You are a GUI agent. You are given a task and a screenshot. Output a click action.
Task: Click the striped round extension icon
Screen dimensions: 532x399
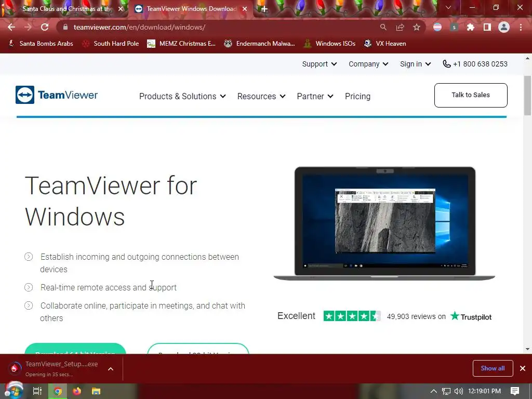pos(437,27)
